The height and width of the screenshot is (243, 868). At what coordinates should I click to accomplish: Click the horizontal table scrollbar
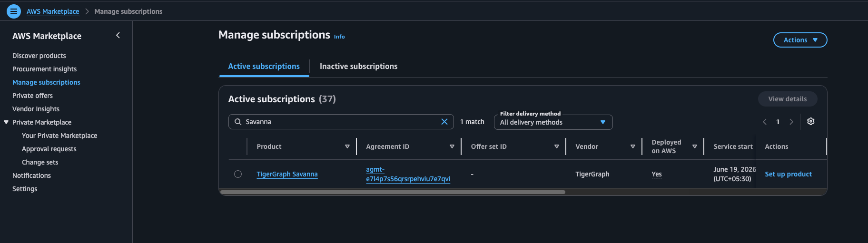393,192
